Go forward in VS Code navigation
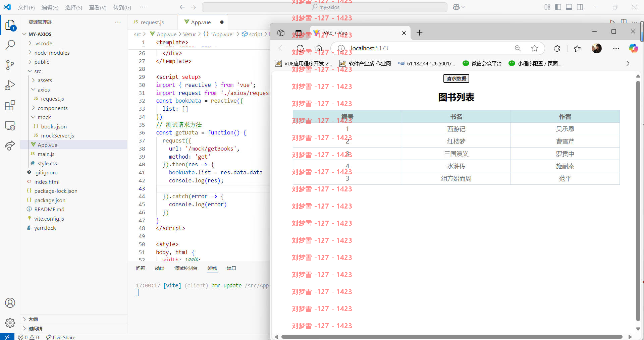 (x=193, y=7)
